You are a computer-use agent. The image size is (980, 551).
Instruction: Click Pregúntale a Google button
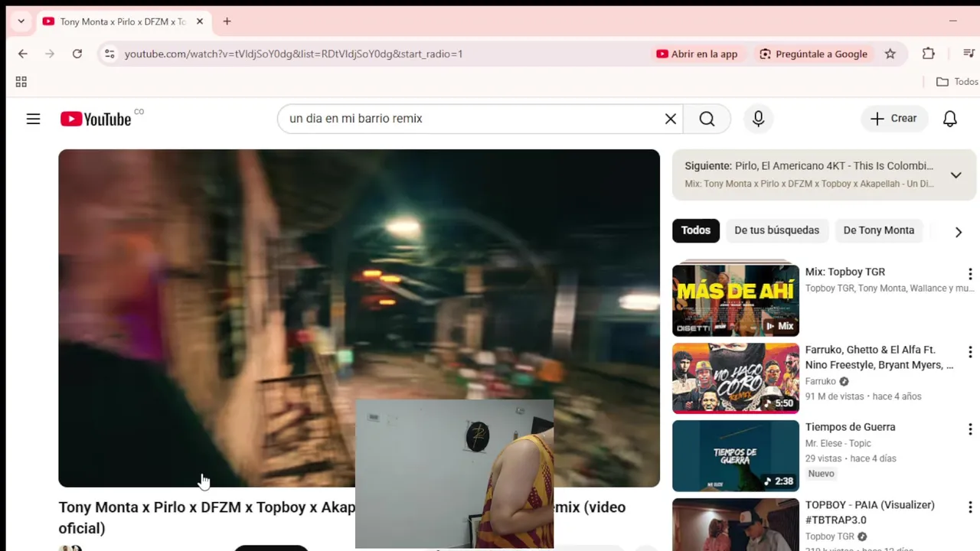[813, 54]
